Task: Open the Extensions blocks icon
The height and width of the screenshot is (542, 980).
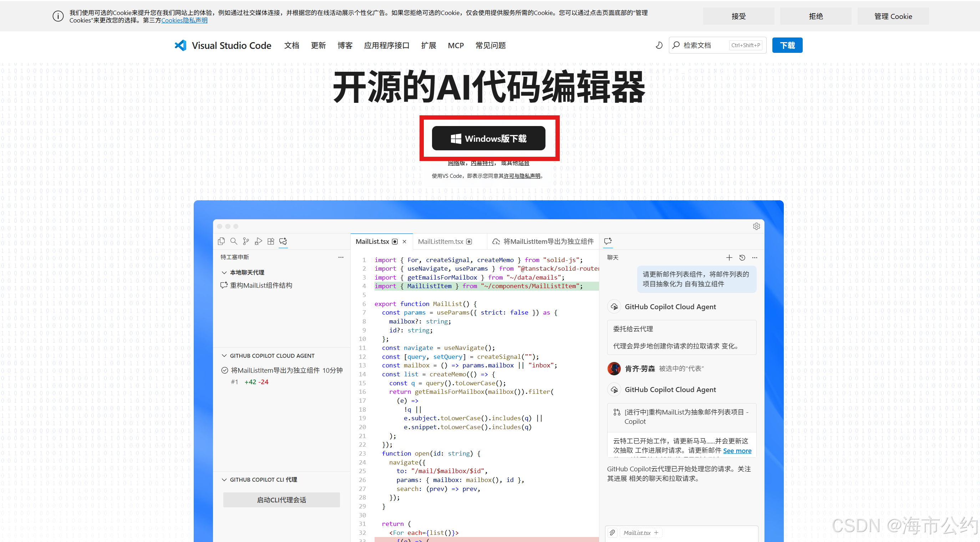Action: (271, 241)
